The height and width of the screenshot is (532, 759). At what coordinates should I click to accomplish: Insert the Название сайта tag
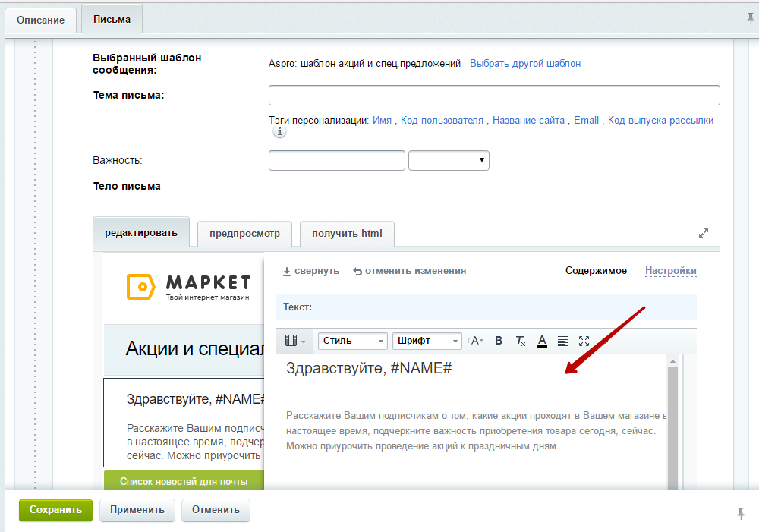tap(528, 121)
